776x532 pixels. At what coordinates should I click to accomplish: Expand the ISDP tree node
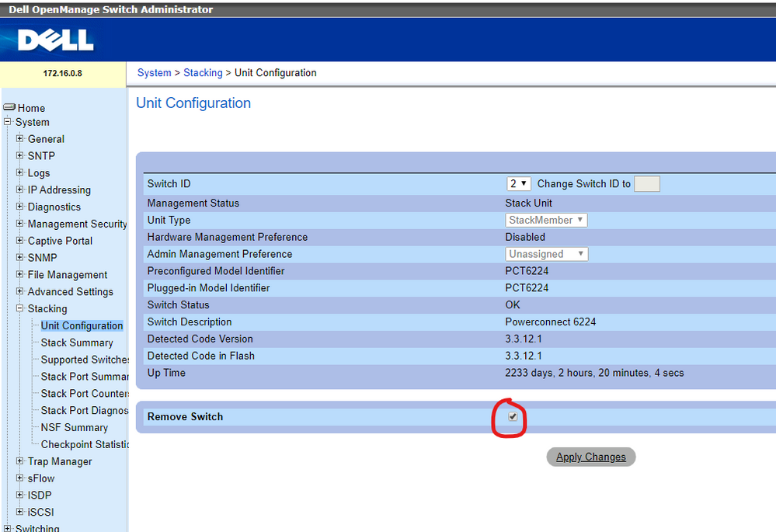[19, 495]
